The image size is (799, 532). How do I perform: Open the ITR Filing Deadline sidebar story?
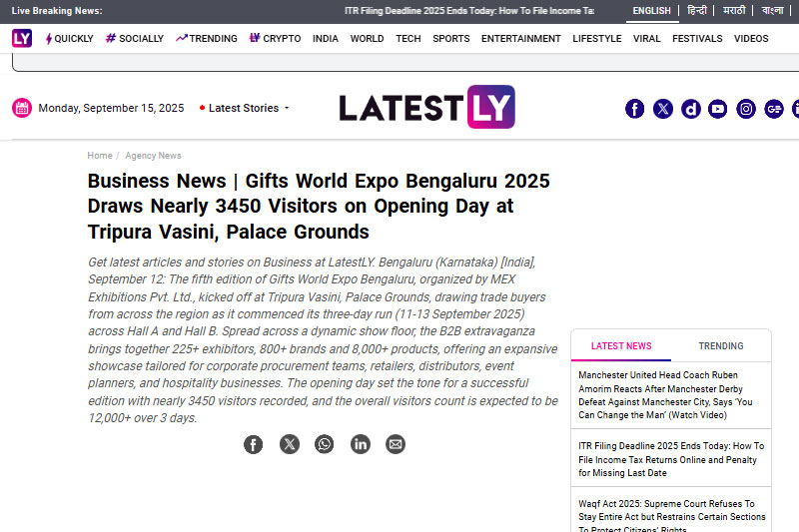pyautogui.click(x=670, y=459)
